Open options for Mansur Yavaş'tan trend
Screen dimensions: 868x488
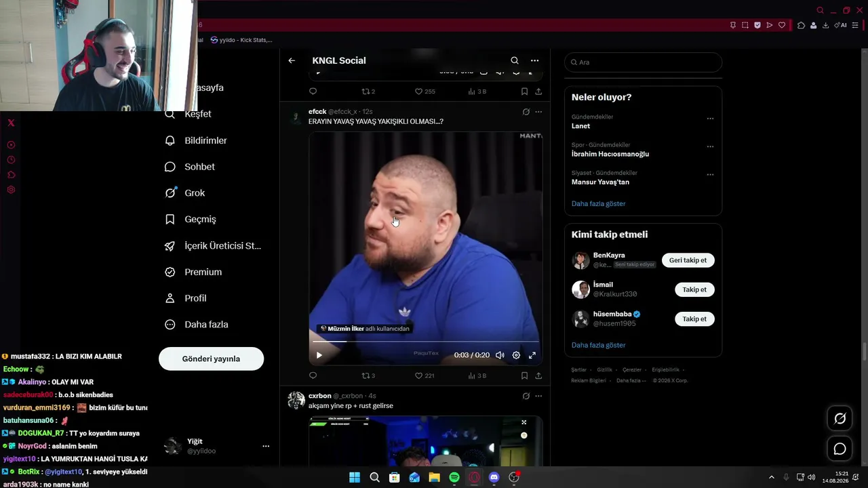(x=710, y=174)
